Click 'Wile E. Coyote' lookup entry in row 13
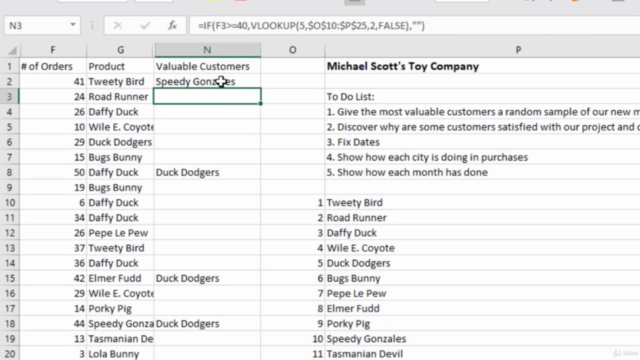This screenshot has width=640, height=360. [x=360, y=248]
